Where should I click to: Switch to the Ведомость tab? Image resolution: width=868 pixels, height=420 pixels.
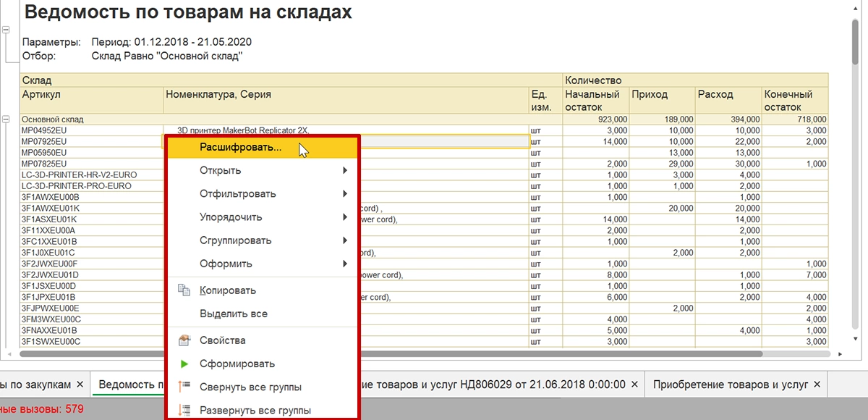coord(130,385)
